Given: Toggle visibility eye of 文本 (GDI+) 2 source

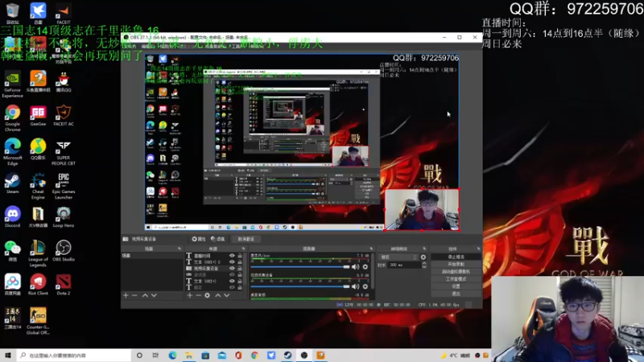Looking at the screenshot, I should [x=232, y=262].
